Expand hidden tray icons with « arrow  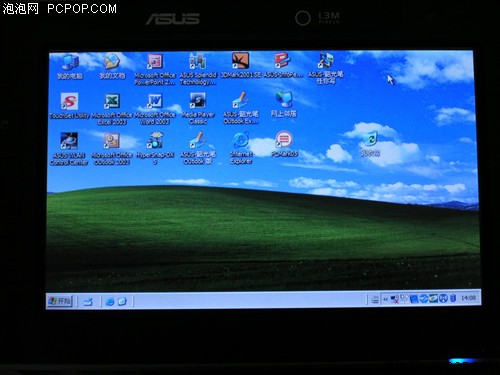[385, 299]
